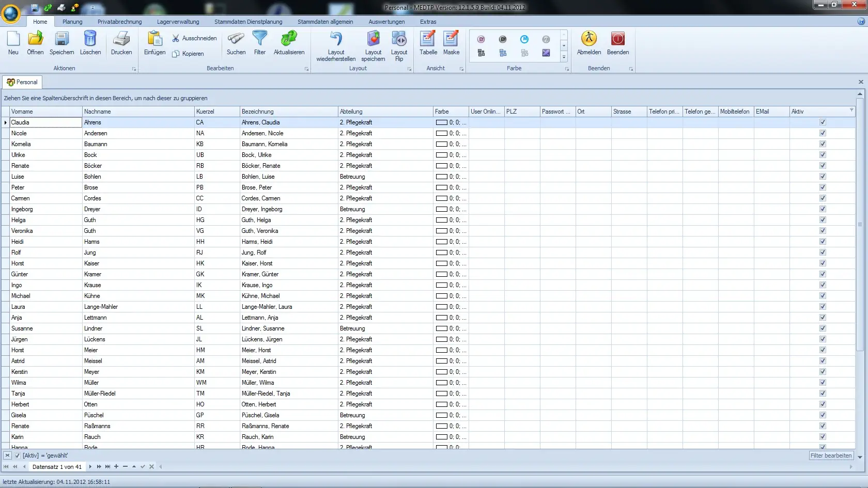This screenshot has width=868, height=488.
Task: Uncheck the [Aktiv] = 'gewählt' filter checkbox
Action: (17, 455)
